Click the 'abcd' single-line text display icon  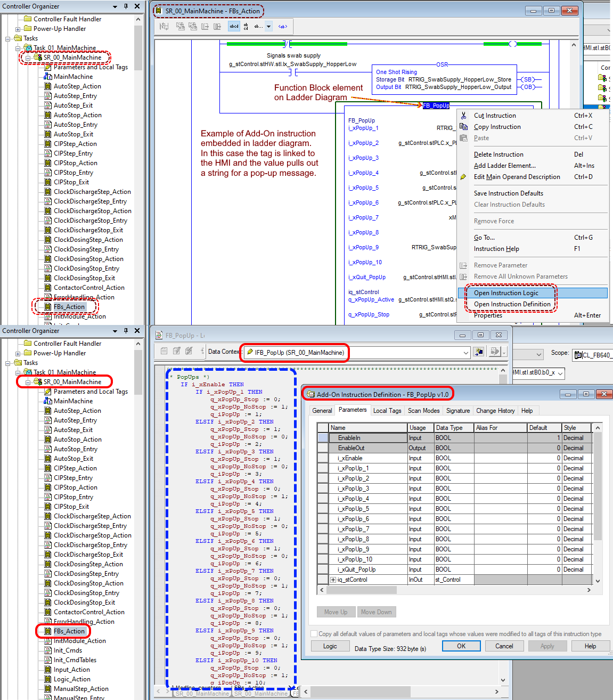click(234, 26)
